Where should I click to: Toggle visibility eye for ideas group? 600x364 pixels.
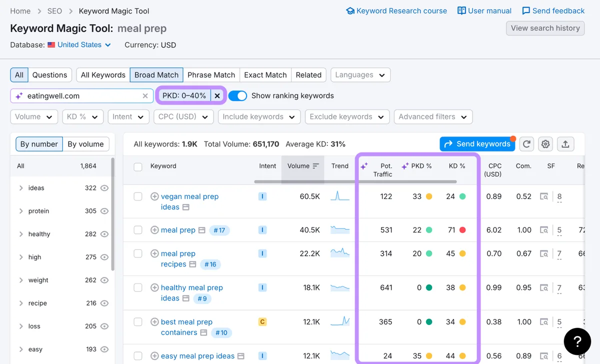coord(104,188)
